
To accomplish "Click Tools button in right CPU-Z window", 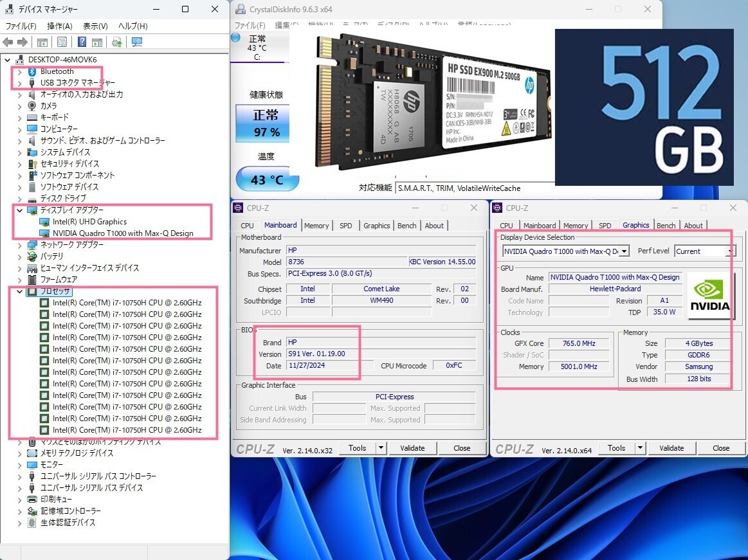I will click(616, 448).
